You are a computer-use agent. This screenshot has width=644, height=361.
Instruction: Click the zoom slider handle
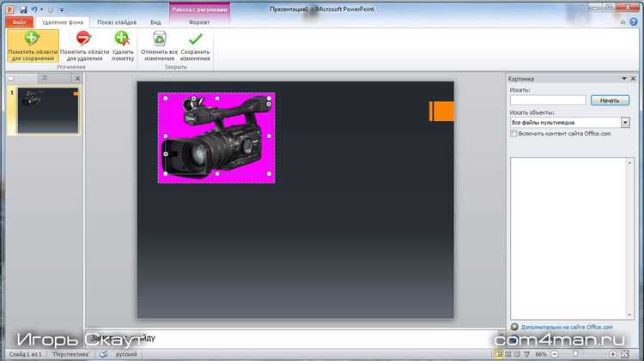(x=575, y=353)
